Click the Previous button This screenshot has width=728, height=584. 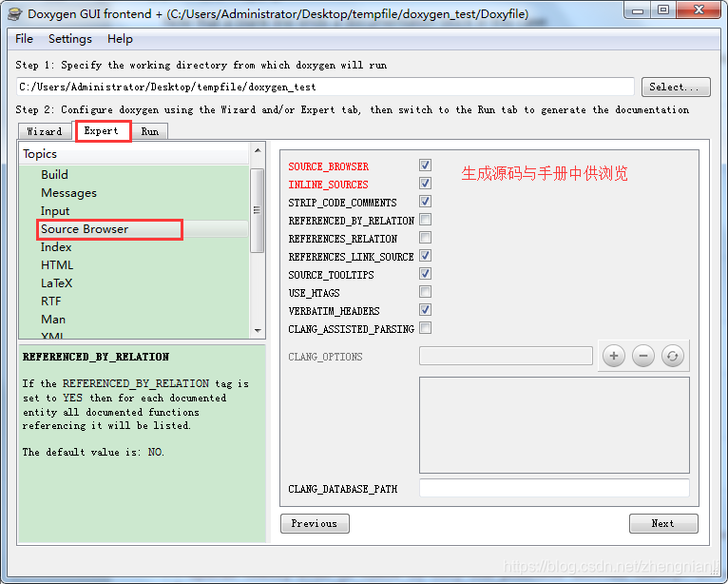click(x=315, y=523)
